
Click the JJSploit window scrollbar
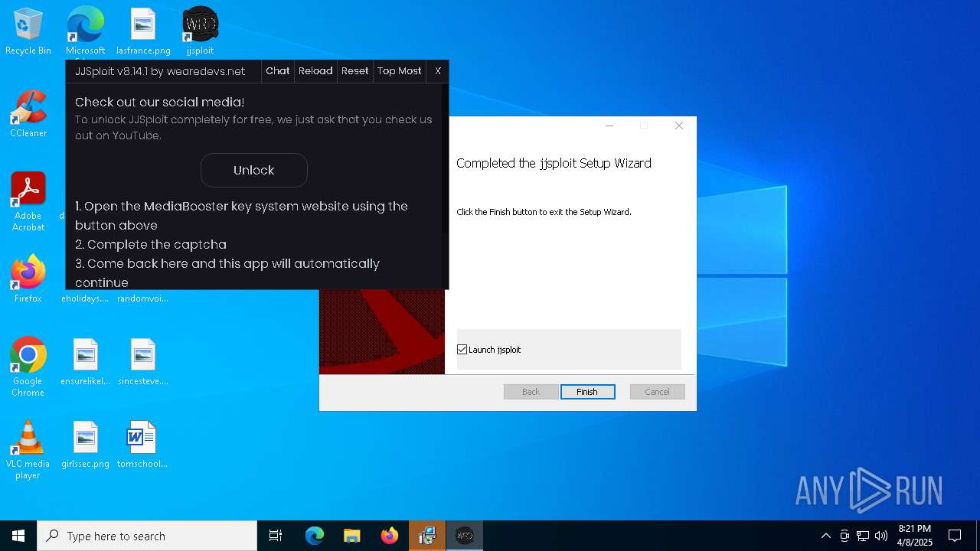click(444, 158)
